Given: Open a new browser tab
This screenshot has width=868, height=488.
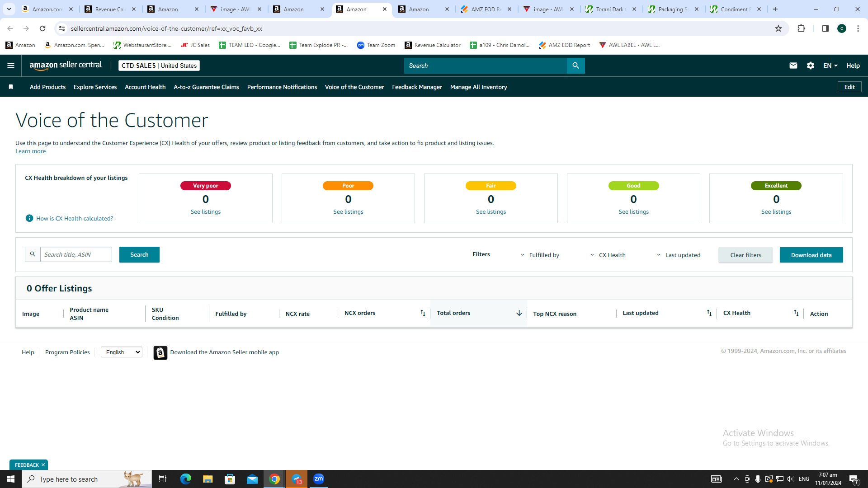Looking at the screenshot, I should click(x=775, y=9).
